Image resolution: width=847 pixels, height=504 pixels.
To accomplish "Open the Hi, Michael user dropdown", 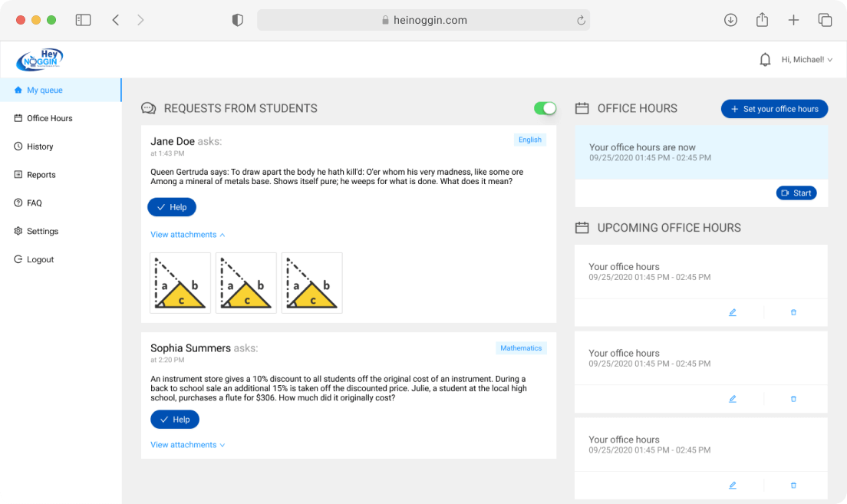I will pos(806,60).
